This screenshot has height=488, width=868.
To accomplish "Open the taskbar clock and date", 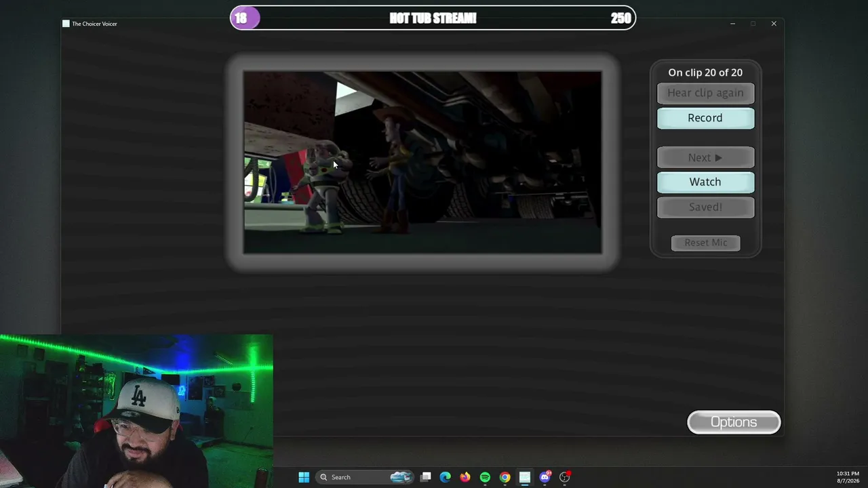I will [848, 477].
